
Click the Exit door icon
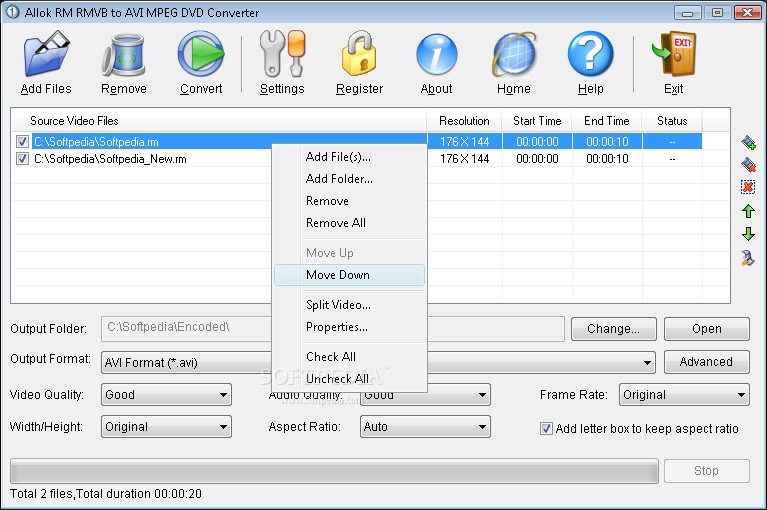674,54
